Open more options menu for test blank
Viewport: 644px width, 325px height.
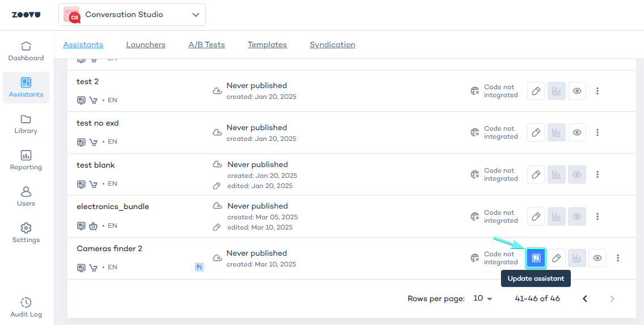pos(597,174)
